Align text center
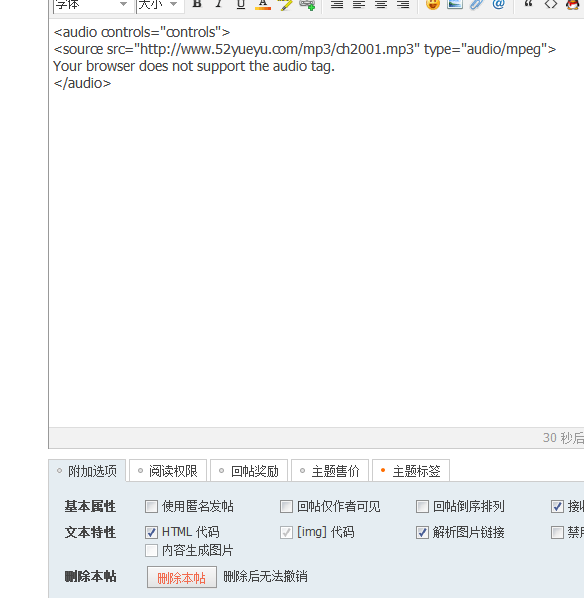The width and height of the screenshot is (584, 598). pos(381,5)
